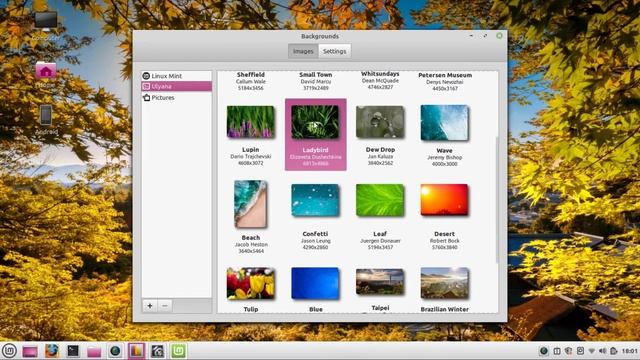Image resolution: width=640 pixels, height=360 pixels.
Task: Open the Computer desktop icon
Action: tap(46, 20)
